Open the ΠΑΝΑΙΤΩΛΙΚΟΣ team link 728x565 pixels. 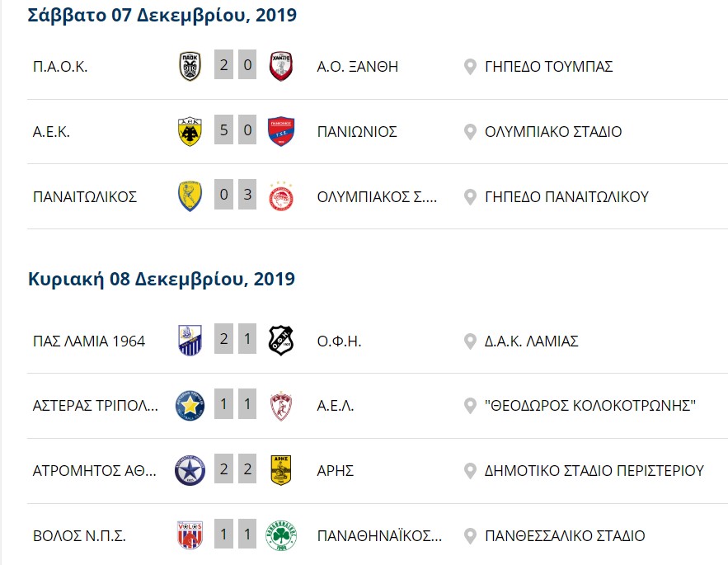[x=85, y=197]
